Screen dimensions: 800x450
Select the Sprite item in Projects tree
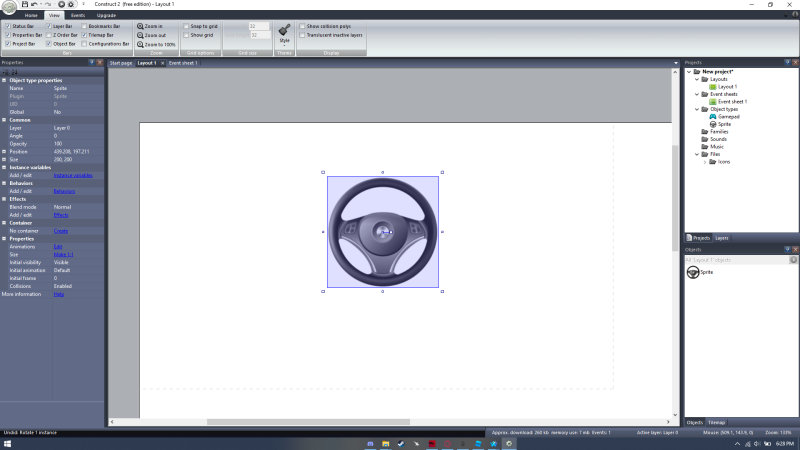point(724,124)
